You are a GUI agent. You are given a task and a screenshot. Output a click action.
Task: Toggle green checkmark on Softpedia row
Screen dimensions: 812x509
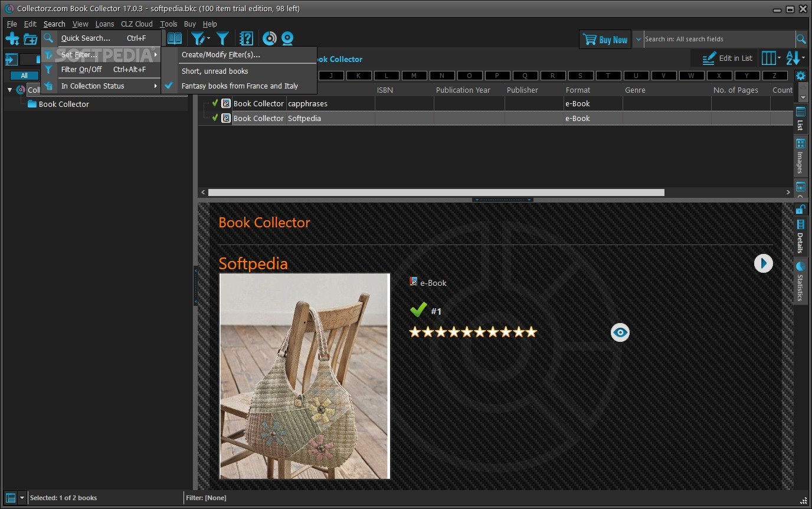pos(215,118)
